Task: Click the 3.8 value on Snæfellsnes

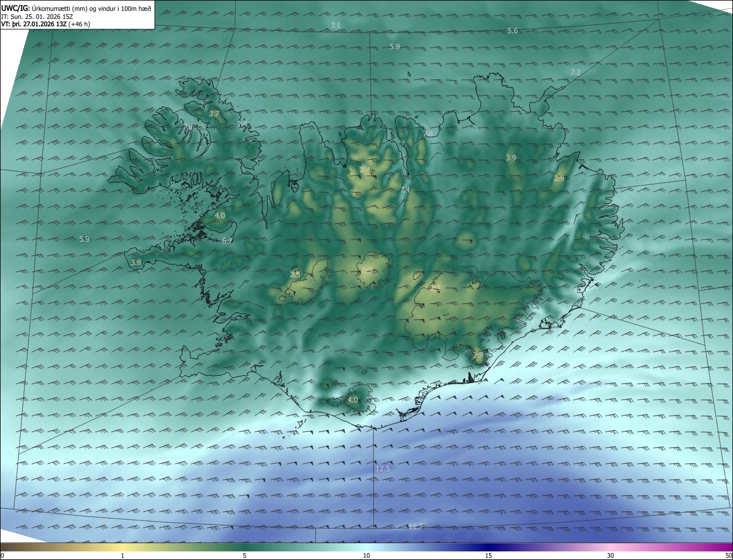Action: (136, 262)
